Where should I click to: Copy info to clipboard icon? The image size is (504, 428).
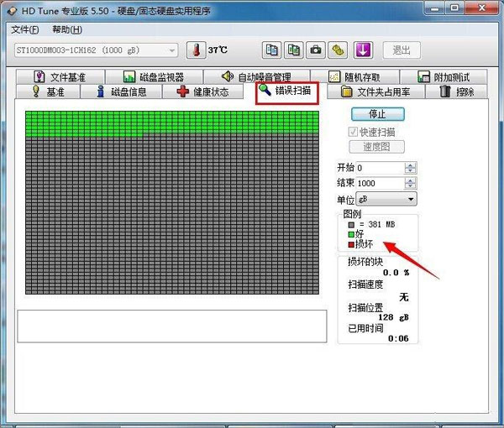[x=271, y=50]
